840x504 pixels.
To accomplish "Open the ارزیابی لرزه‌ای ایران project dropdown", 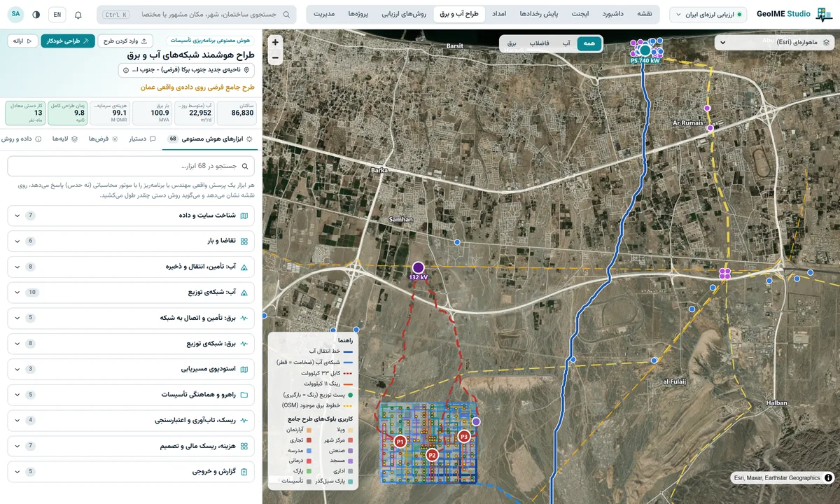I will pos(708,15).
